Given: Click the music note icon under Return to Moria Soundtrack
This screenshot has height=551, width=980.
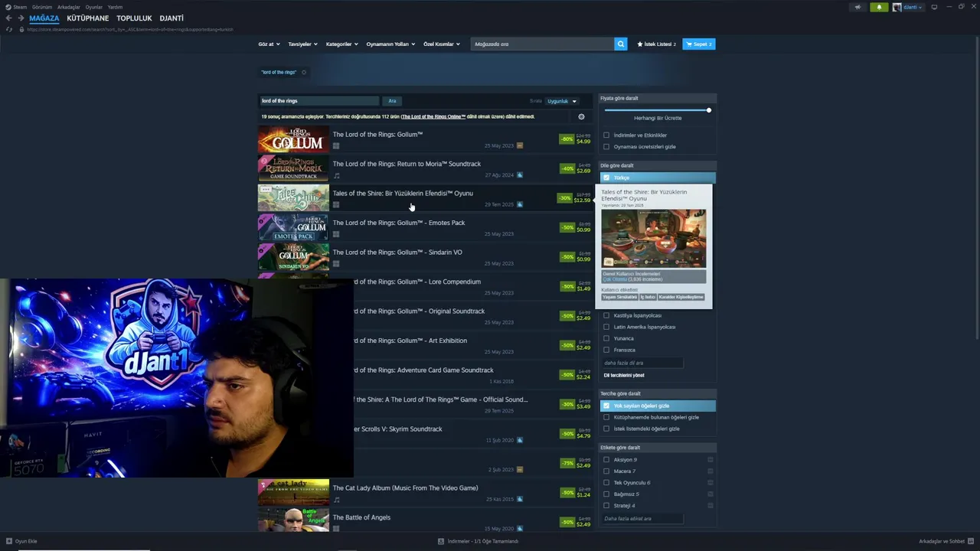Looking at the screenshot, I should coord(336,175).
